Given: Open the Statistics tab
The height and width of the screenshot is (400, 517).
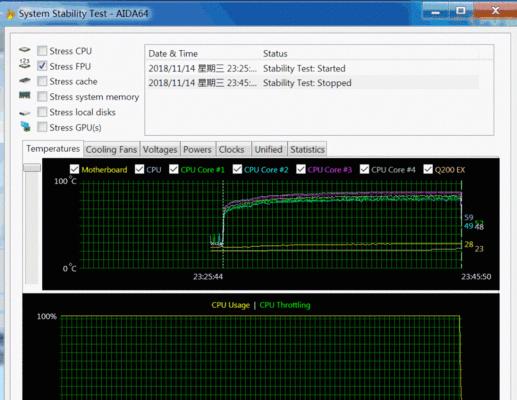Looking at the screenshot, I should 307,149.
